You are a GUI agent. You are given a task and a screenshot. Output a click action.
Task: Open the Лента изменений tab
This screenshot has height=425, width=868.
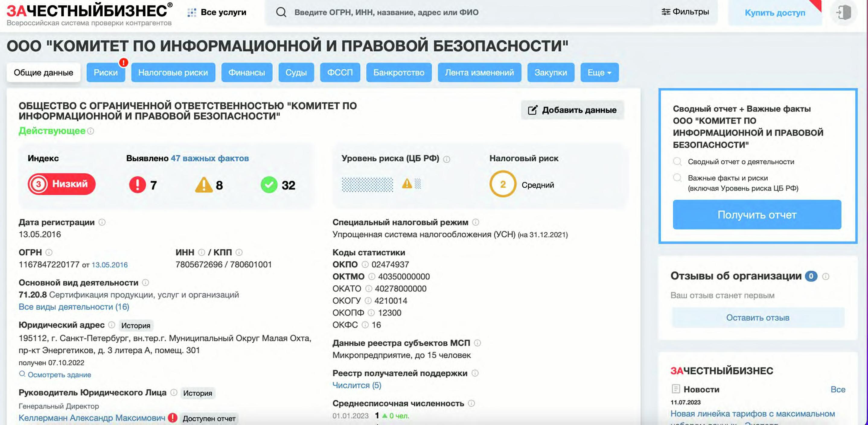click(480, 72)
